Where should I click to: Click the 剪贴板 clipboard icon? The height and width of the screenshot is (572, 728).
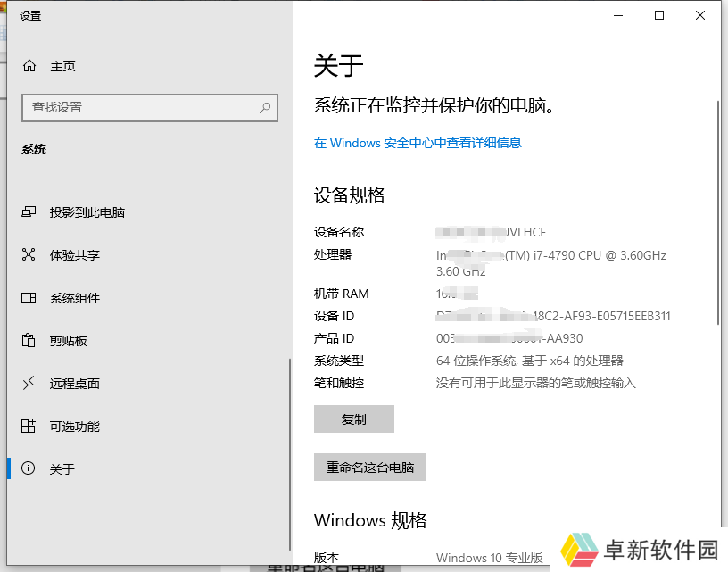pos(29,341)
